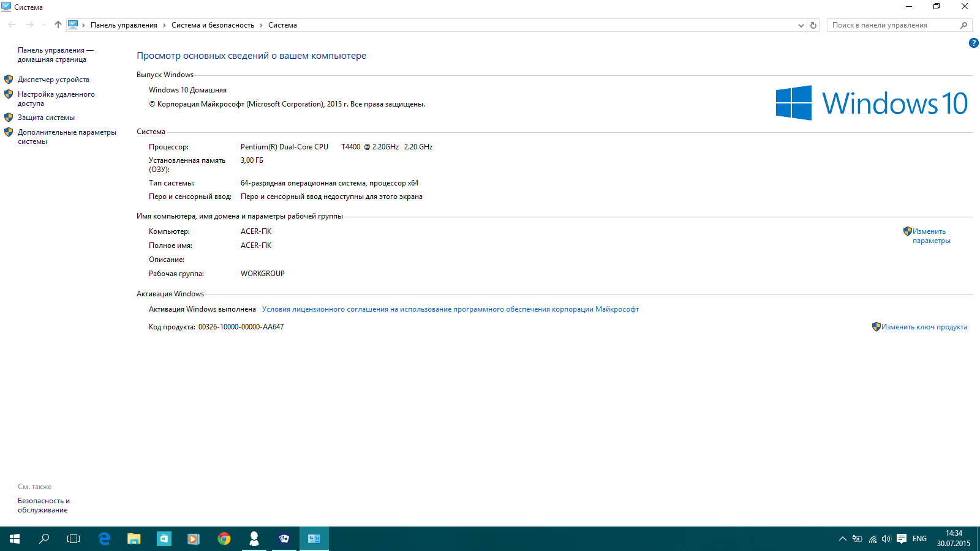This screenshot has width=980, height=551.
Task: Open Панель управления breadcrumb
Action: pyautogui.click(x=124, y=25)
